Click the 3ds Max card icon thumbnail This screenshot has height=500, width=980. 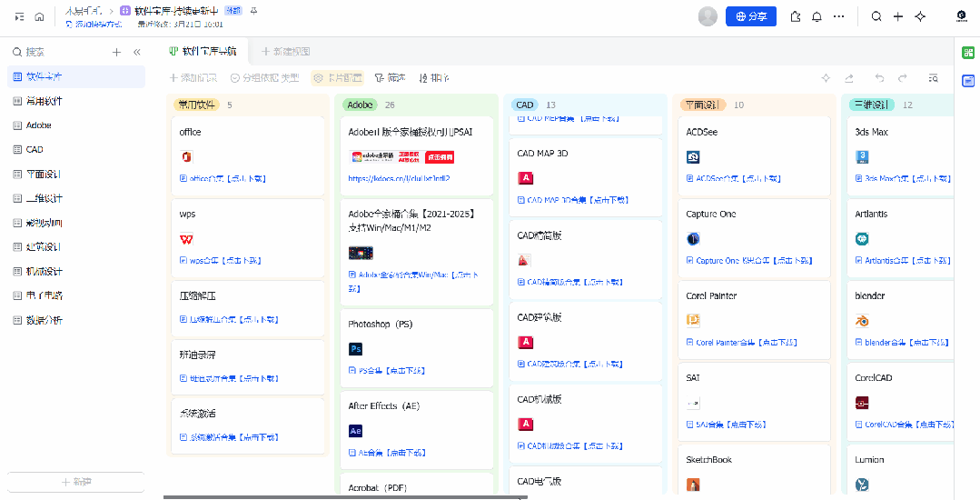point(862,156)
